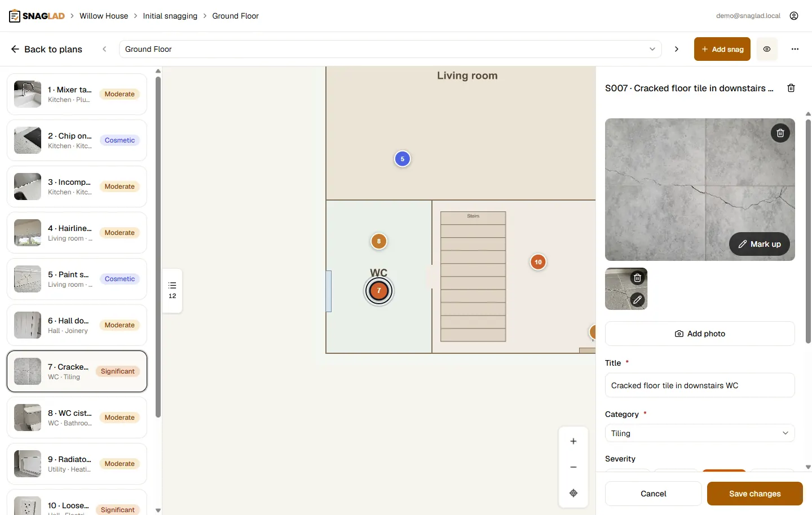Screen dimensions: 812x515
Task: Open snag 5 Paint card
Action: click(77, 279)
